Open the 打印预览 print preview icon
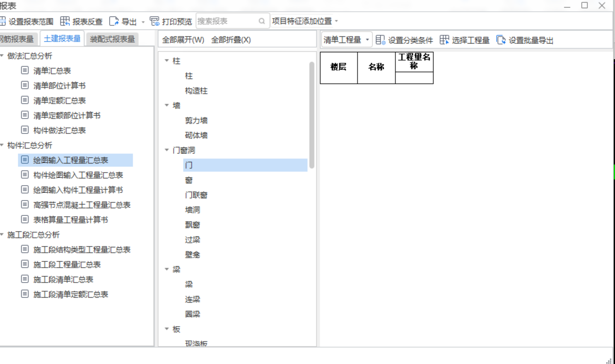 coord(154,21)
